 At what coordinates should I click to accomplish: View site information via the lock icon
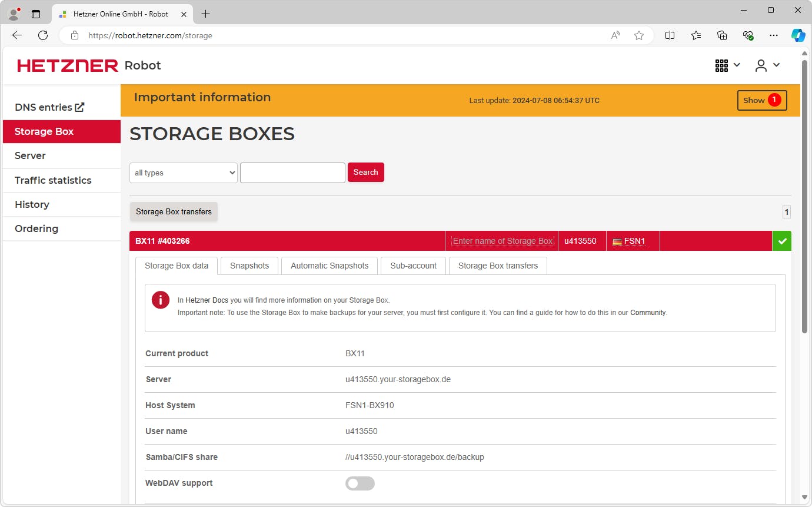[x=75, y=35]
